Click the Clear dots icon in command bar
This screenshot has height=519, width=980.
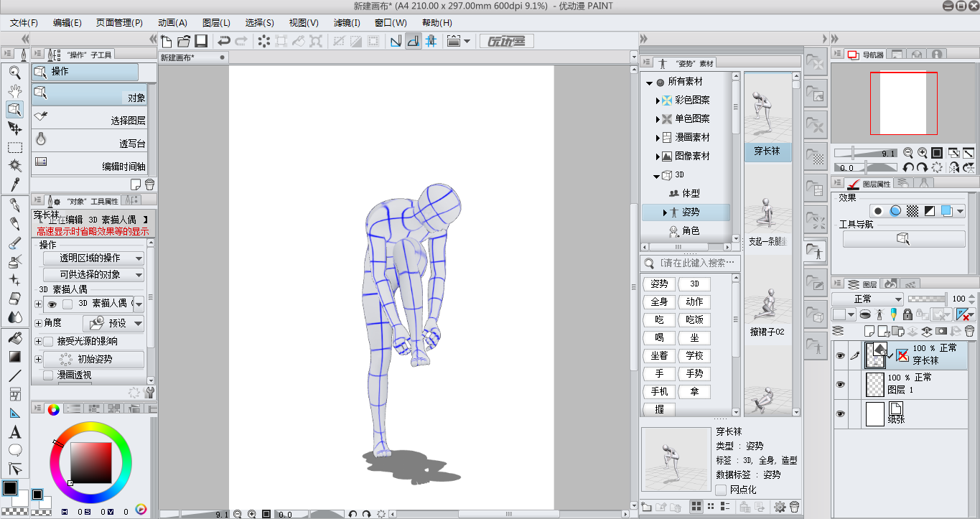pos(264,41)
